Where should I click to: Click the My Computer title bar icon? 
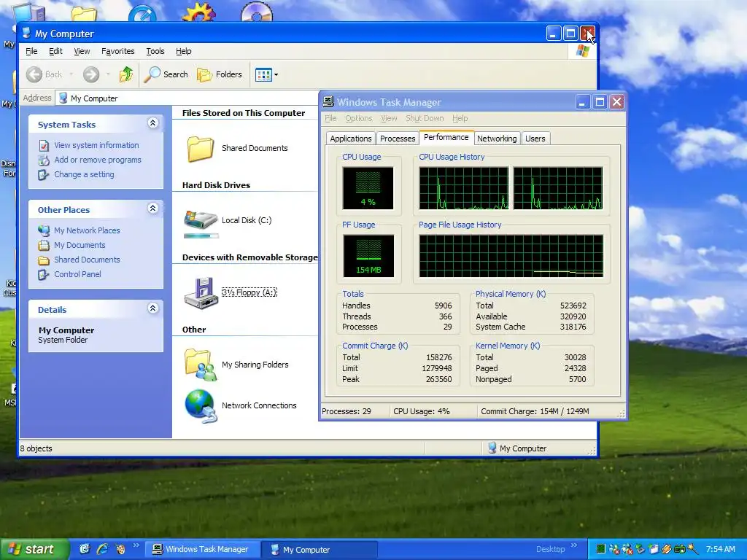tap(26, 34)
